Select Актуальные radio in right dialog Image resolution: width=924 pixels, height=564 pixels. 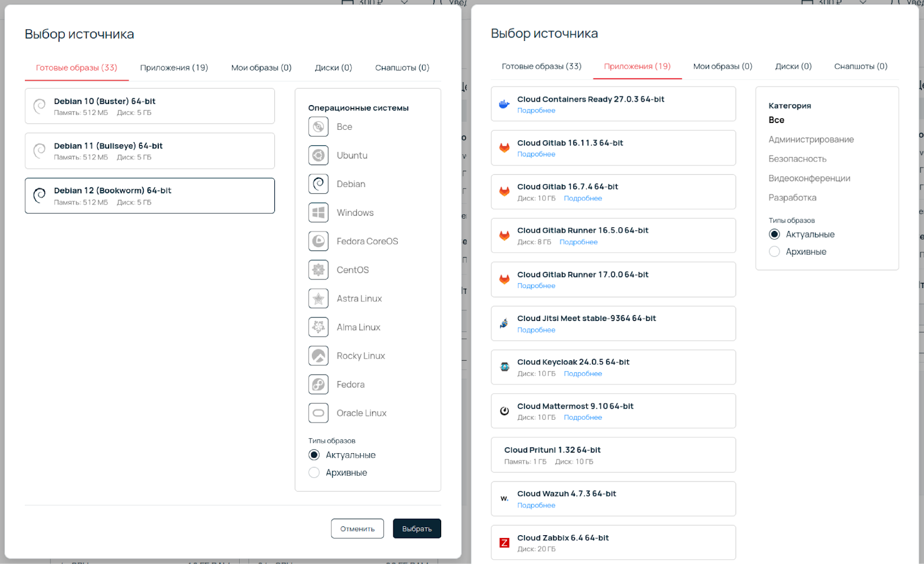[774, 234]
